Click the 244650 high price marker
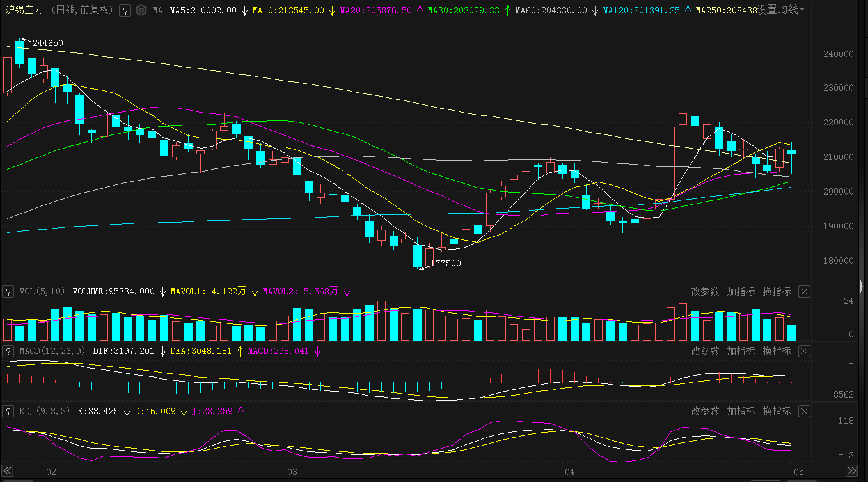The image size is (868, 482). click(x=48, y=43)
